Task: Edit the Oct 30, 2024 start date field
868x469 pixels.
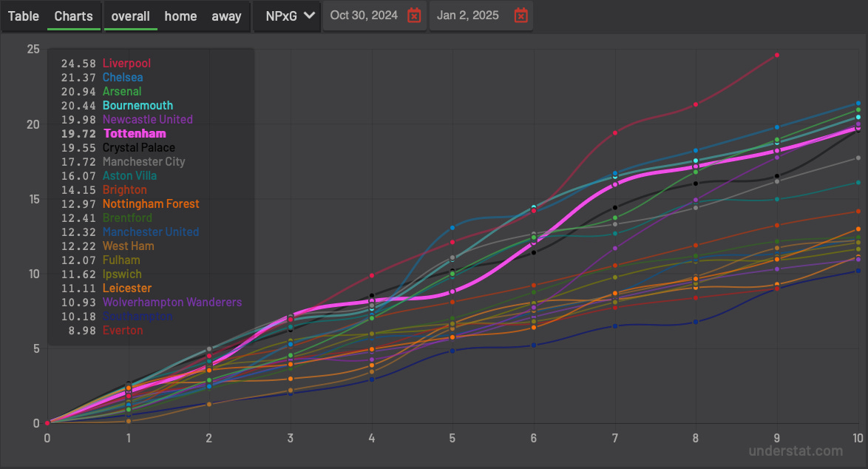Action: (365, 16)
